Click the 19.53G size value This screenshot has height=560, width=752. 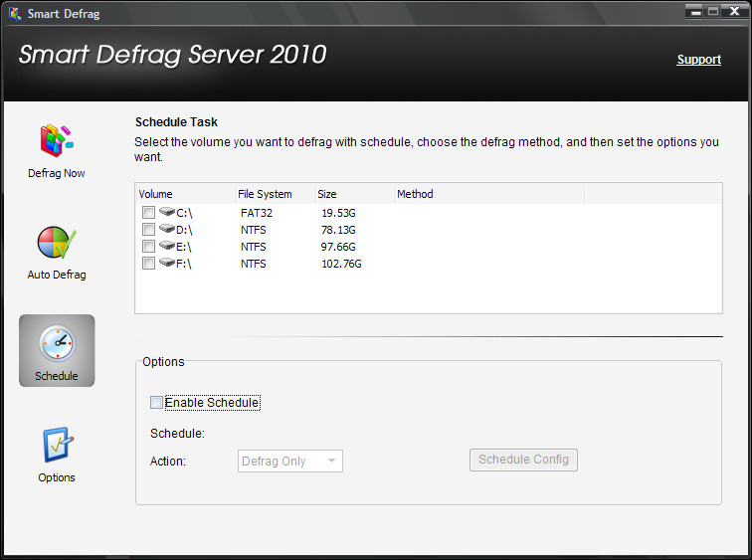tap(338, 213)
